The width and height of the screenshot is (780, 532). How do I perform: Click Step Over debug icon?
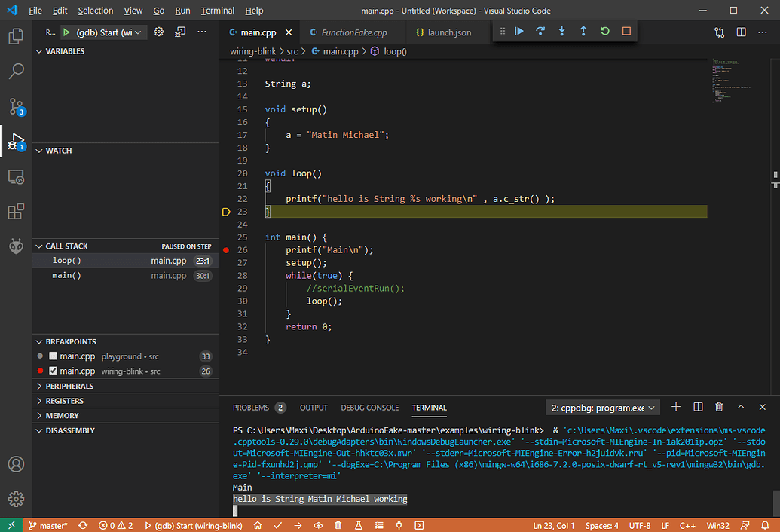coord(540,32)
